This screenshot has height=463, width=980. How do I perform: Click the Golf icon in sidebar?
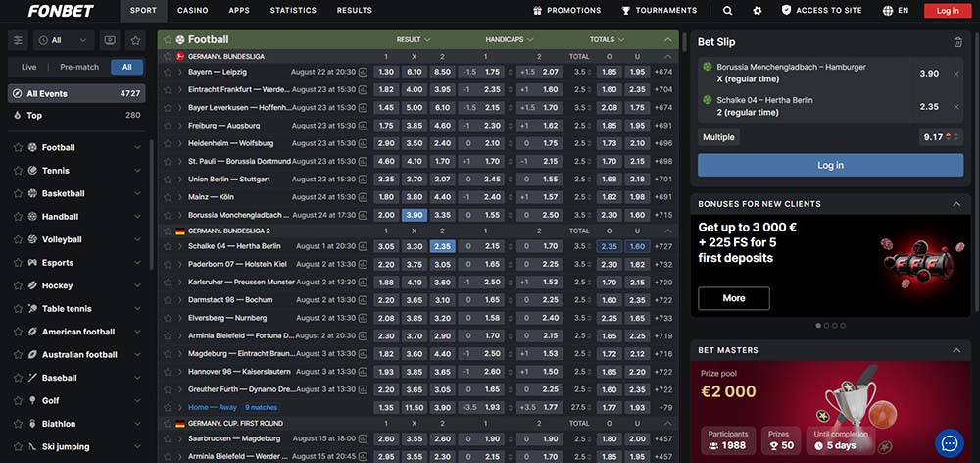[32, 400]
